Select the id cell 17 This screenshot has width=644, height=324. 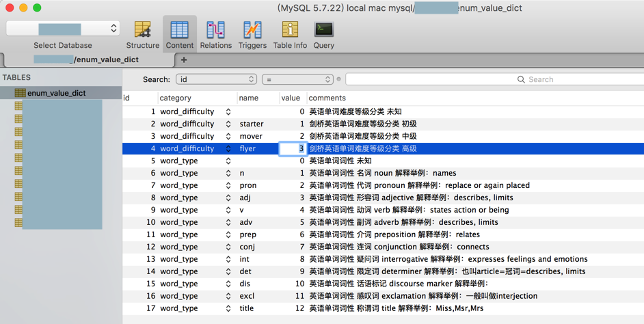151,308
